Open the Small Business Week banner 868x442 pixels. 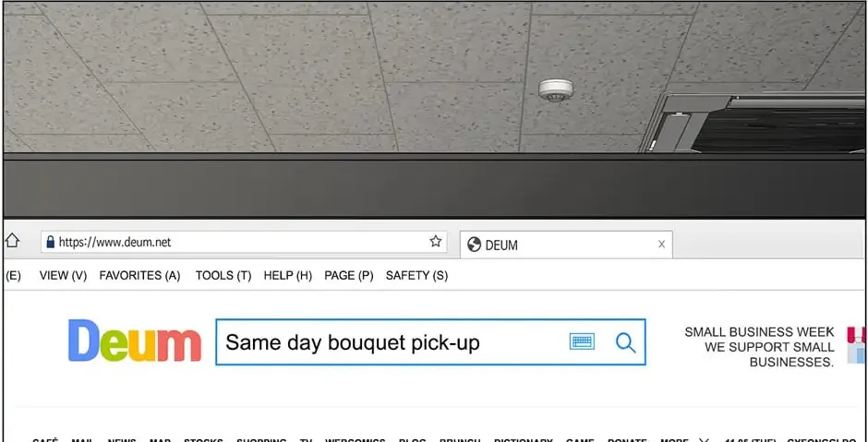coord(775,347)
